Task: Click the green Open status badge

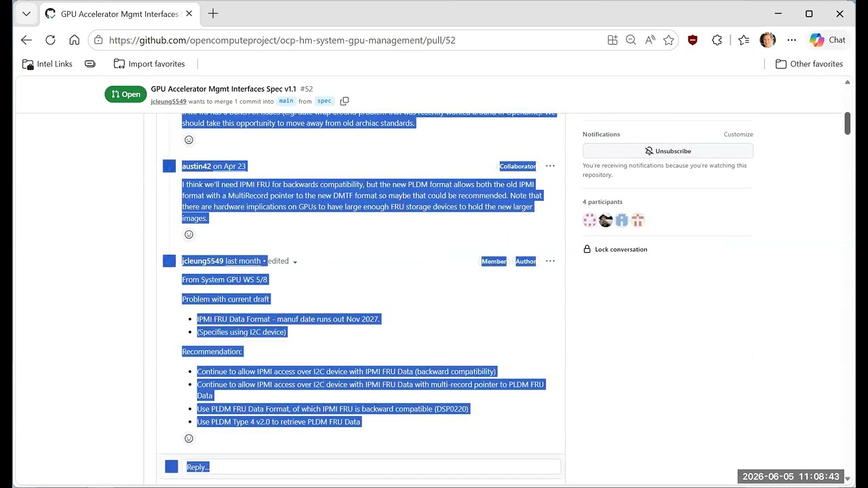Action: 125,94
